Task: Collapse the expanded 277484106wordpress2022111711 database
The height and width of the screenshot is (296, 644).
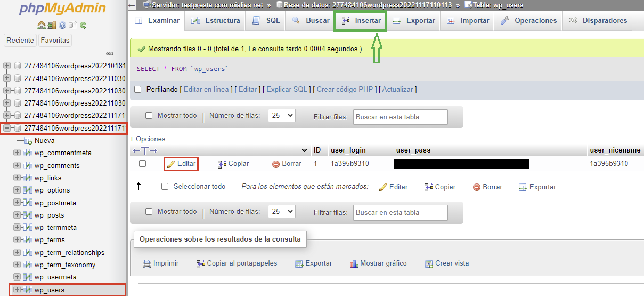Action: pyautogui.click(x=7, y=128)
